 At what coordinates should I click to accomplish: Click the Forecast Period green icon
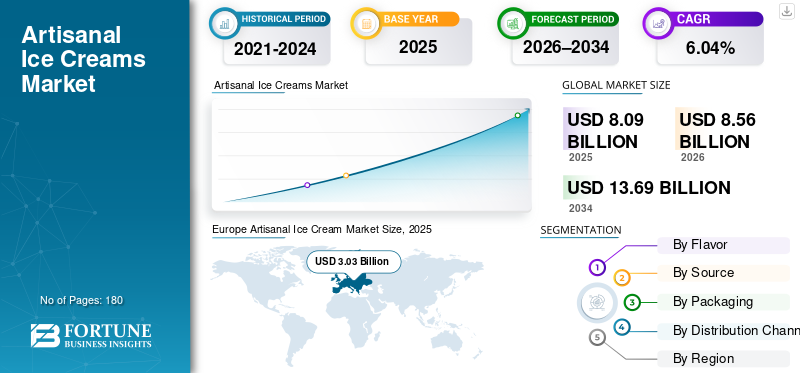[x=513, y=23]
